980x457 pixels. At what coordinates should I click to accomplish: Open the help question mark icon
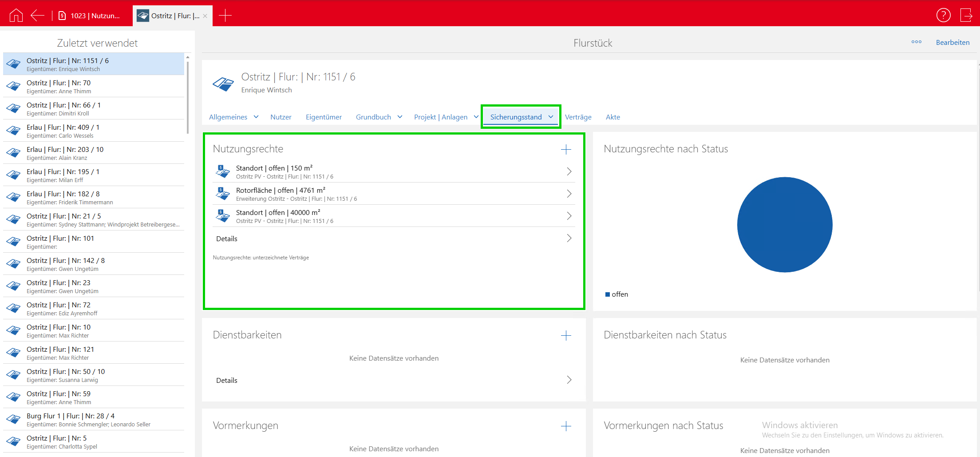click(943, 16)
